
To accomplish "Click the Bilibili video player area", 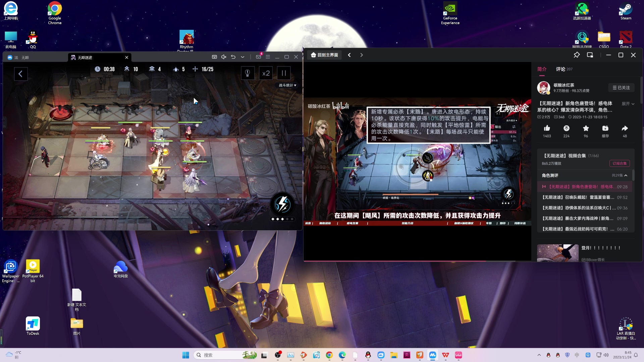I will 417,162.
